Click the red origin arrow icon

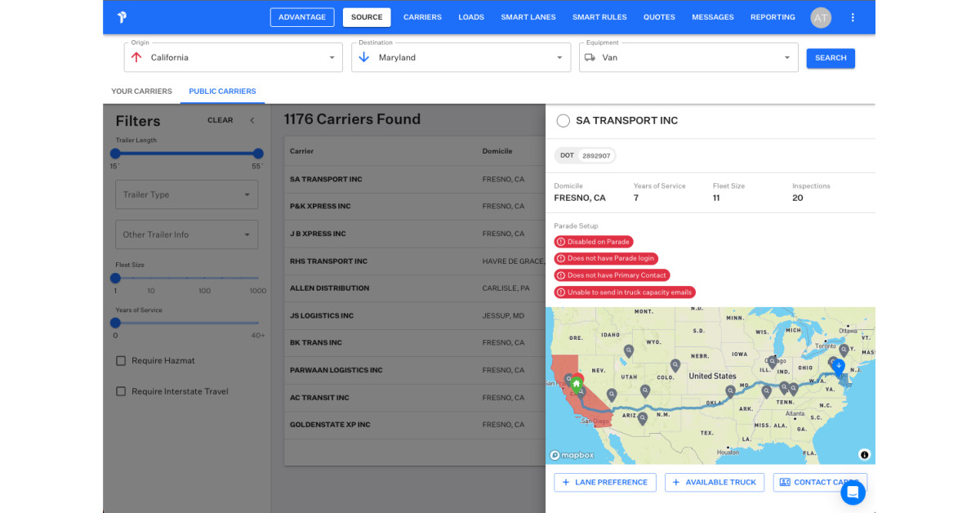136,57
